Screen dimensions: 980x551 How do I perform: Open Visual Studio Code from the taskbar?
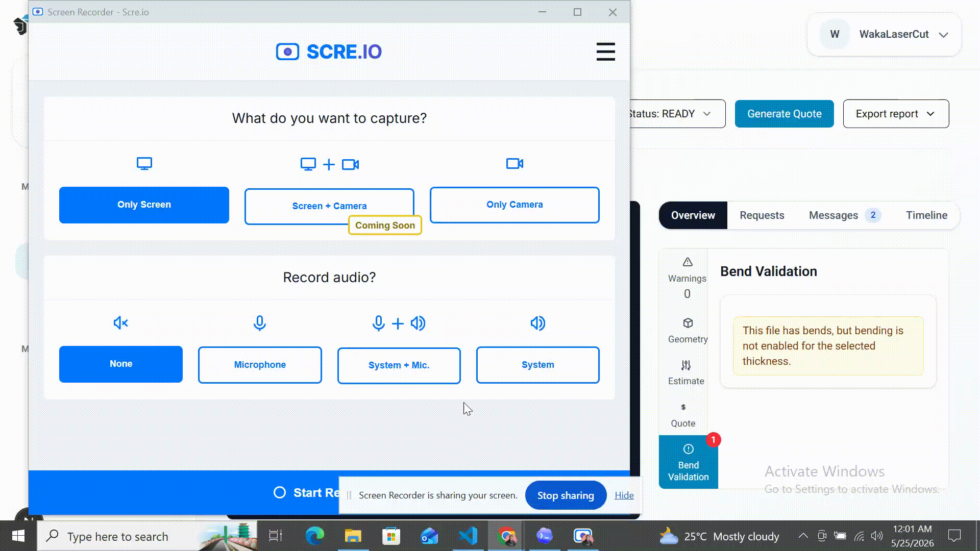tap(468, 536)
